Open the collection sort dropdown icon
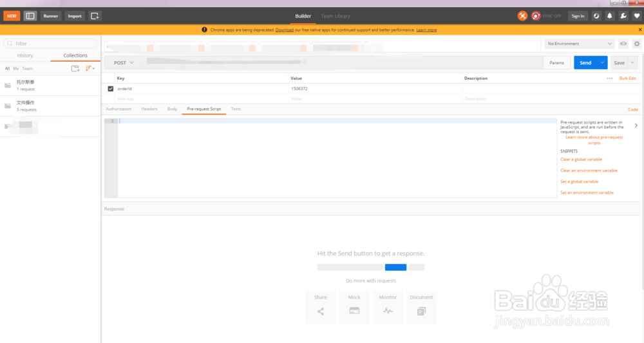 point(90,68)
